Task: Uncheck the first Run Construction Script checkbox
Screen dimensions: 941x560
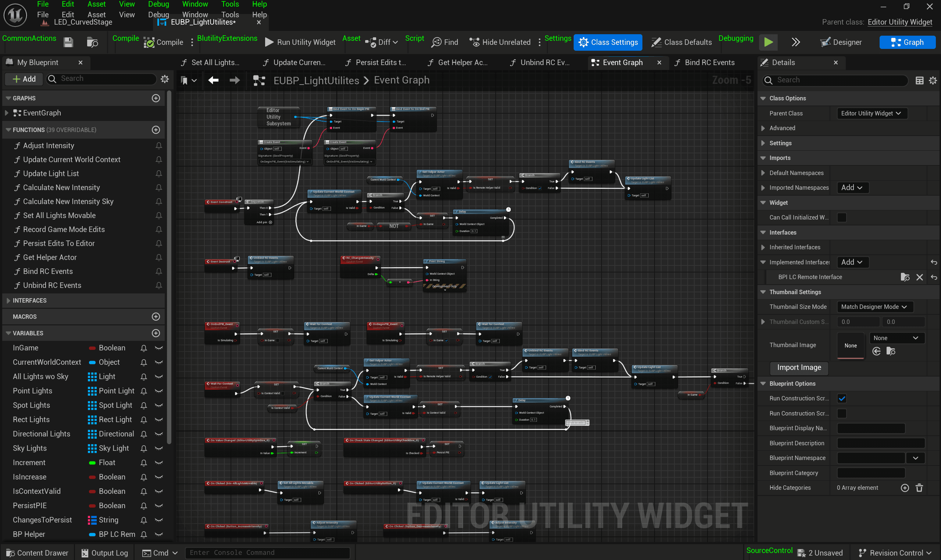Action: tap(841, 399)
